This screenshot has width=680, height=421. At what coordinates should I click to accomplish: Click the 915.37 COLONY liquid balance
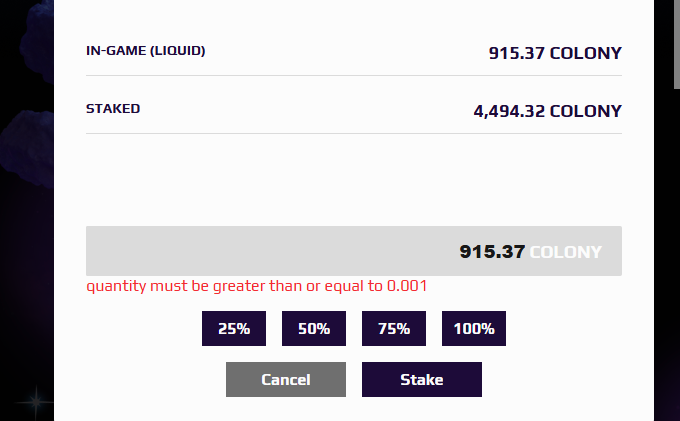click(555, 53)
